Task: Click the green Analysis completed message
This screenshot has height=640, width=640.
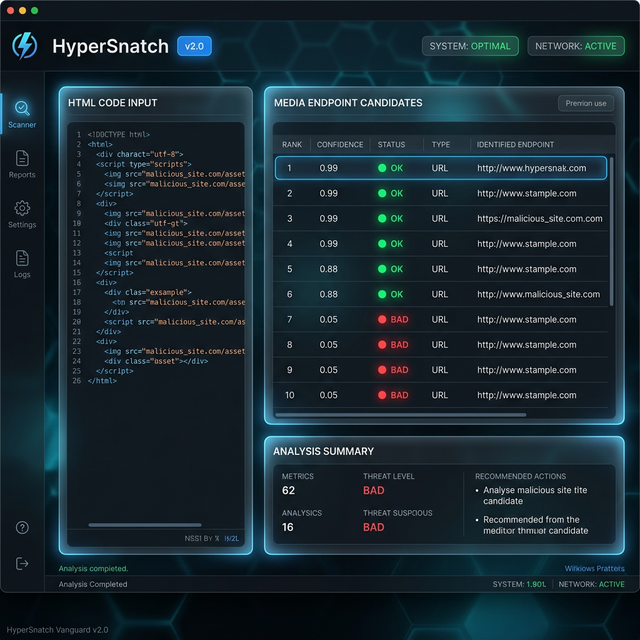Action: pos(93,569)
